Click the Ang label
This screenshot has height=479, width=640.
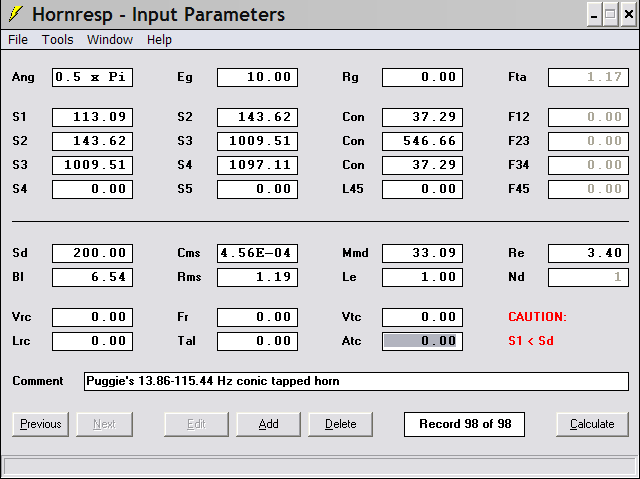(x=23, y=77)
